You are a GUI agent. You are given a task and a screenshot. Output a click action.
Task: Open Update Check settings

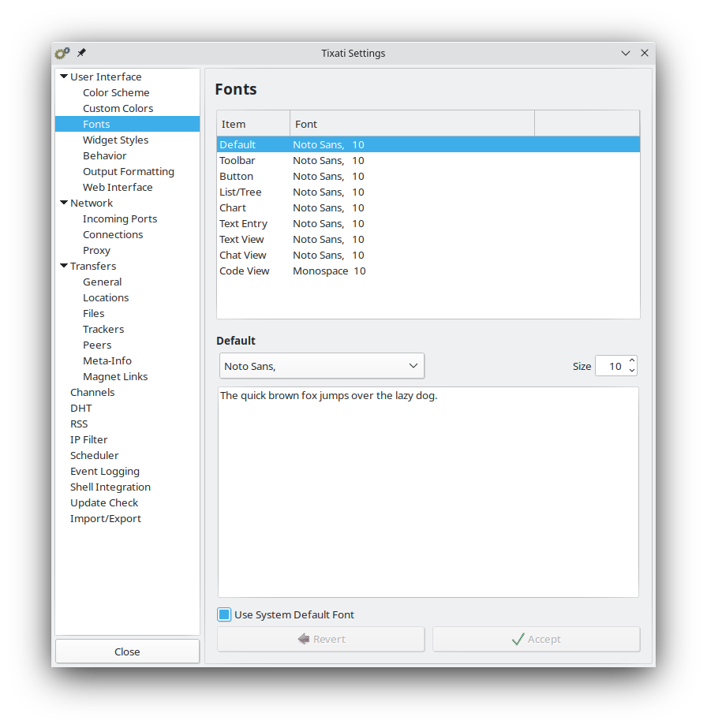click(x=104, y=503)
